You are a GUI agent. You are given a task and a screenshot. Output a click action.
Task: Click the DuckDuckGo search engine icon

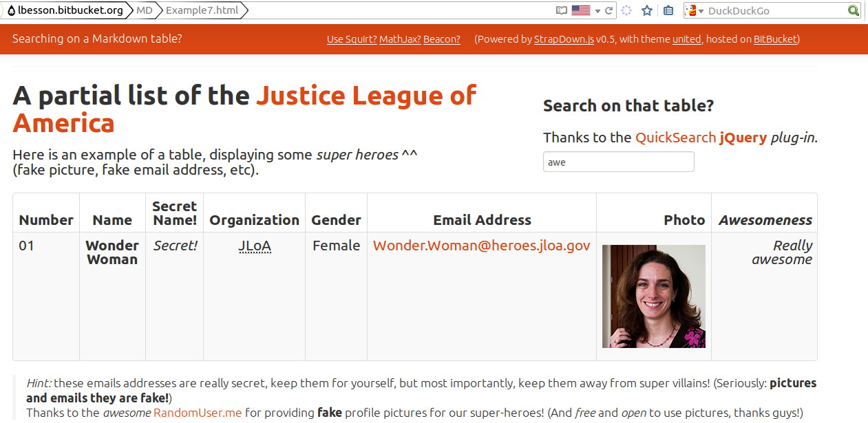pyautogui.click(x=689, y=10)
